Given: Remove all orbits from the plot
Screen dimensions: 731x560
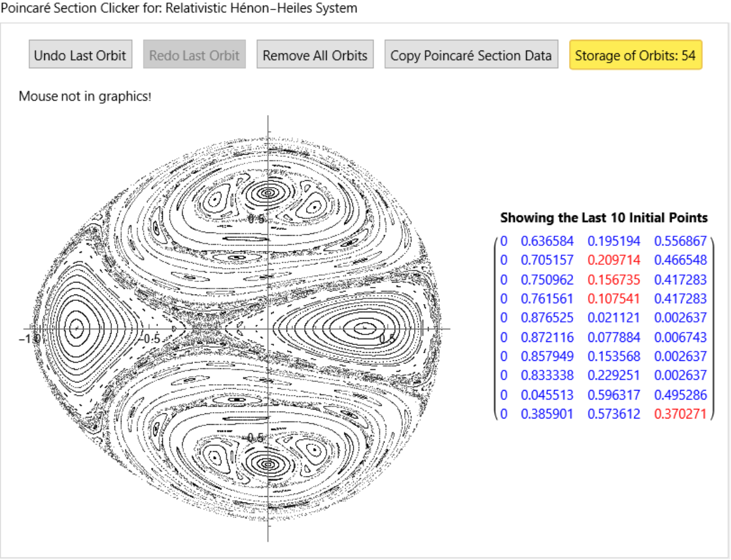Looking at the screenshot, I should [x=315, y=55].
